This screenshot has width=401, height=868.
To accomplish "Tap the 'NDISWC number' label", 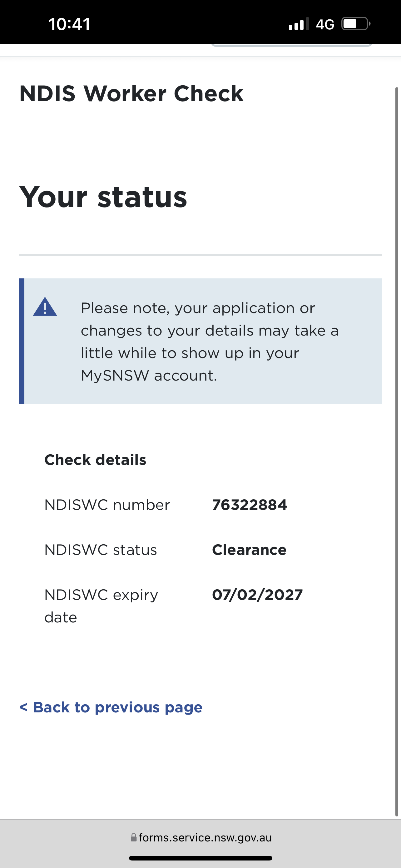I will 107,505.
